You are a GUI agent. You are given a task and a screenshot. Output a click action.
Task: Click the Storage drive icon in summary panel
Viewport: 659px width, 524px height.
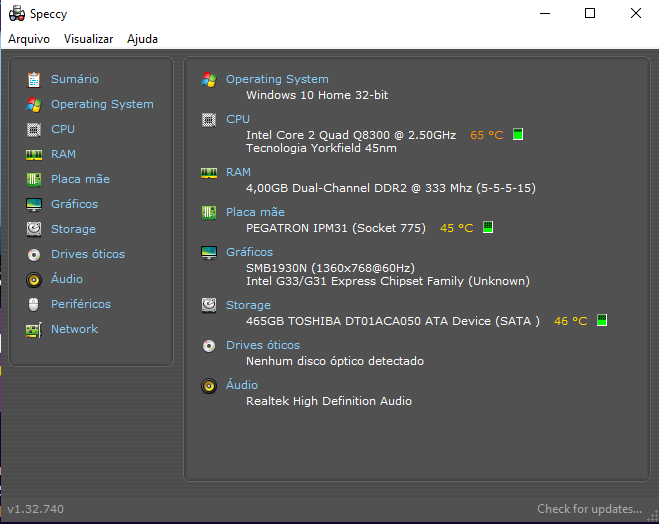click(209, 305)
